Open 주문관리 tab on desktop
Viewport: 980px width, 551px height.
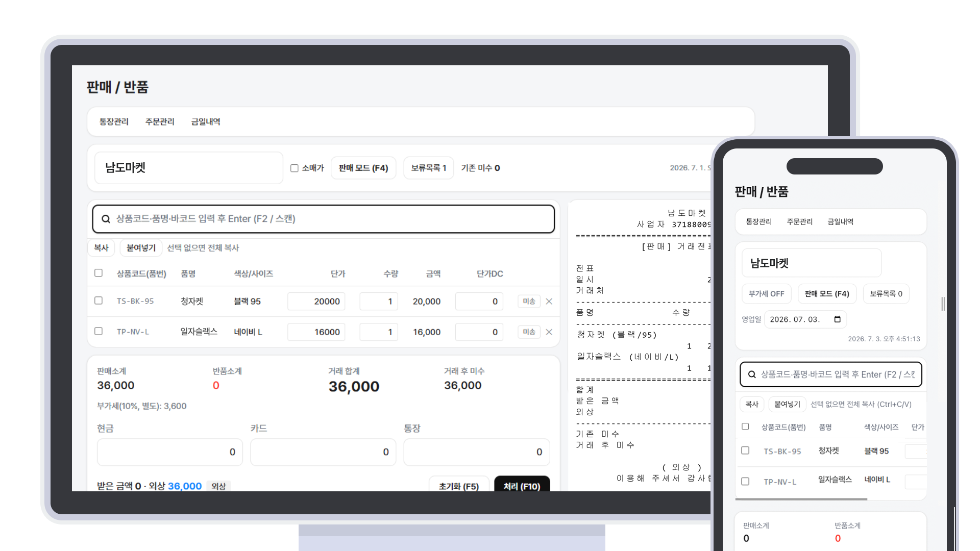160,121
